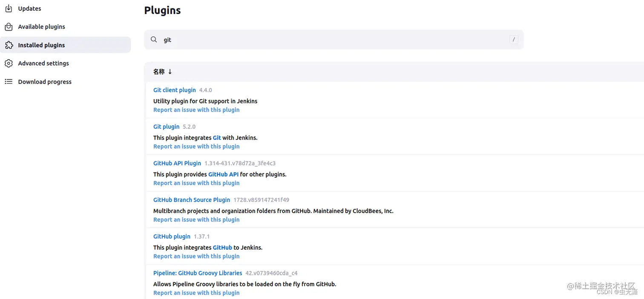
Task: Open Advanced settings page
Action: (65, 63)
